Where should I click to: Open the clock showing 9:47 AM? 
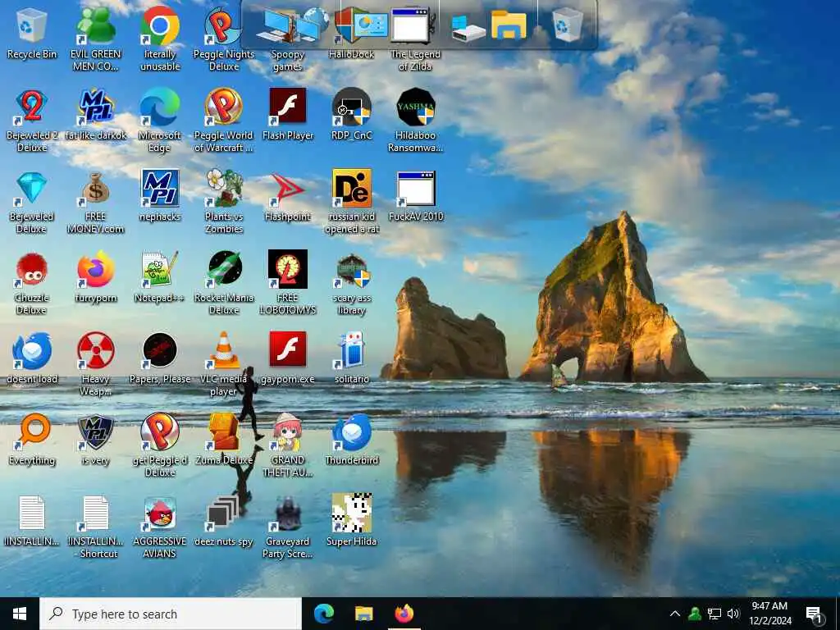pyautogui.click(x=769, y=614)
